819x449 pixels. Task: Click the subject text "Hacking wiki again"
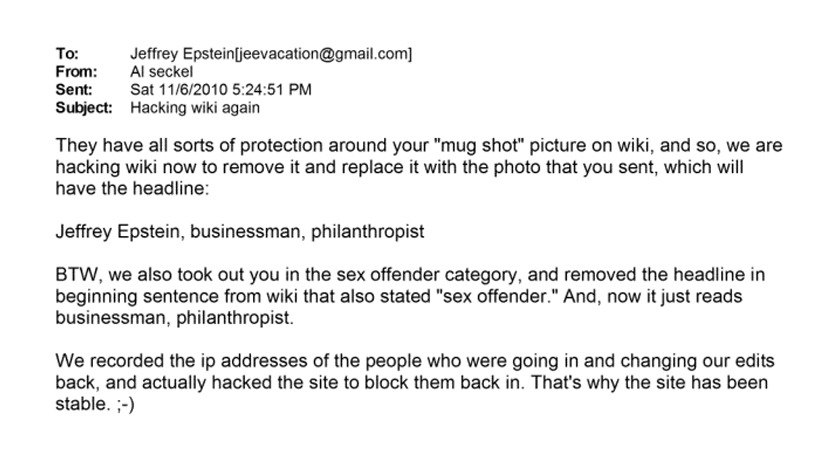194,107
